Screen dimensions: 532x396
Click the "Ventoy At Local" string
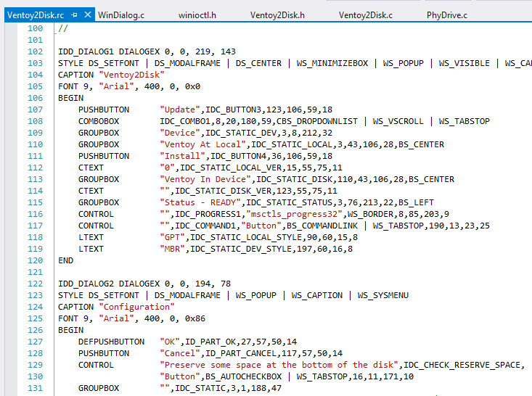click(x=202, y=144)
